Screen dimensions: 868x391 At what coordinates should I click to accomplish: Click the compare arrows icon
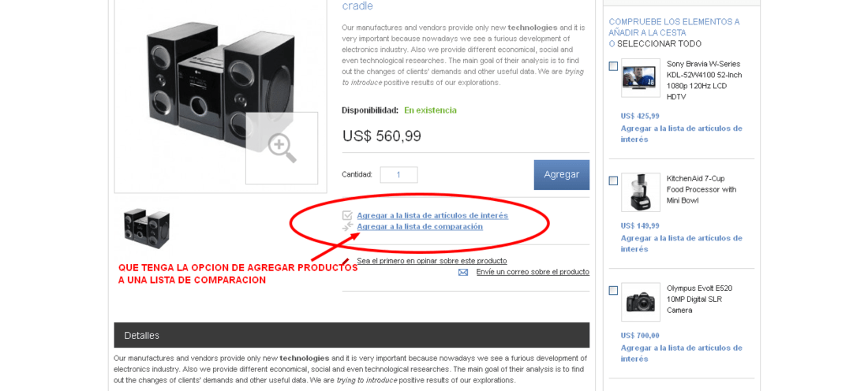(x=347, y=227)
